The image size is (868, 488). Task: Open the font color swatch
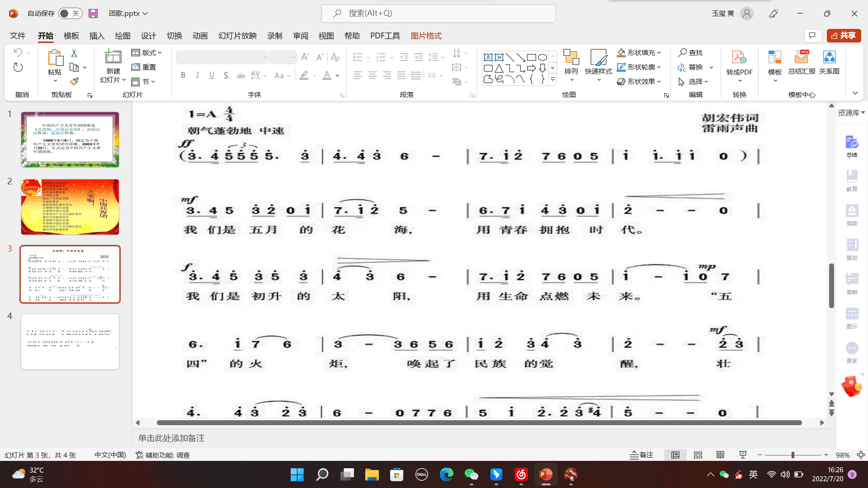[327, 75]
